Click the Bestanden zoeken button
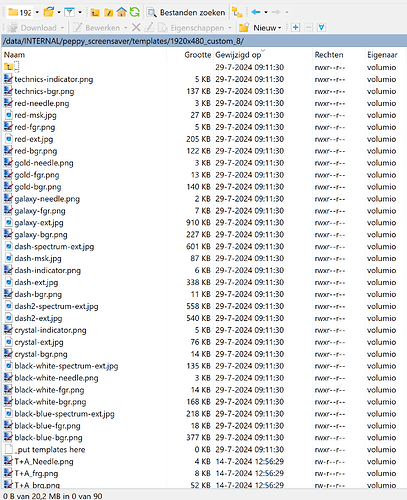 pyautogui.click(x=186, y=13)
